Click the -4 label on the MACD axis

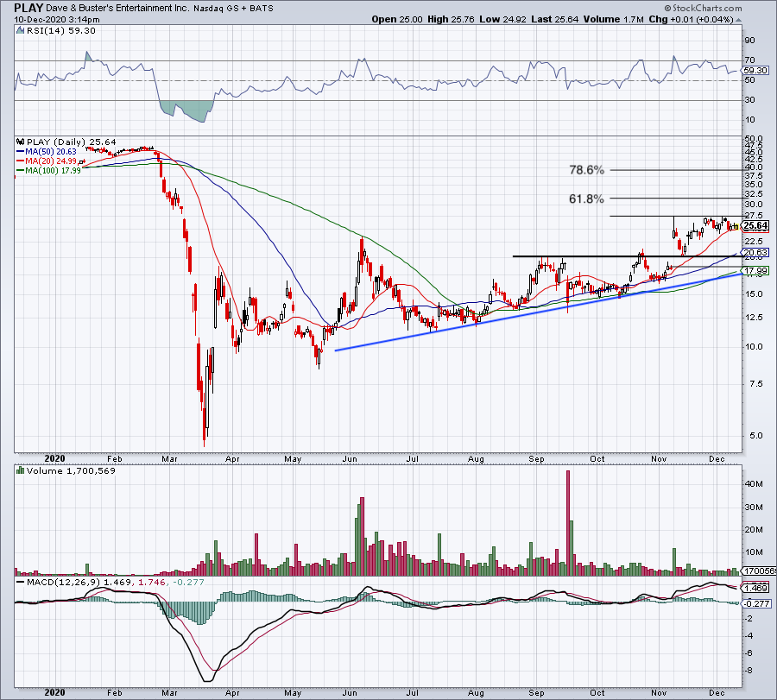[x=749, y=635]
